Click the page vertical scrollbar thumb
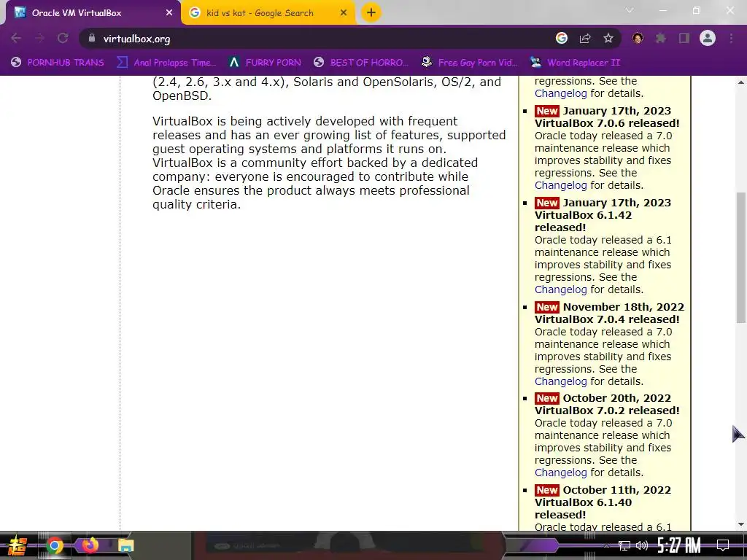Image resolution: width=747 pixels, height=560 pixels. click(x=741, y=257)
